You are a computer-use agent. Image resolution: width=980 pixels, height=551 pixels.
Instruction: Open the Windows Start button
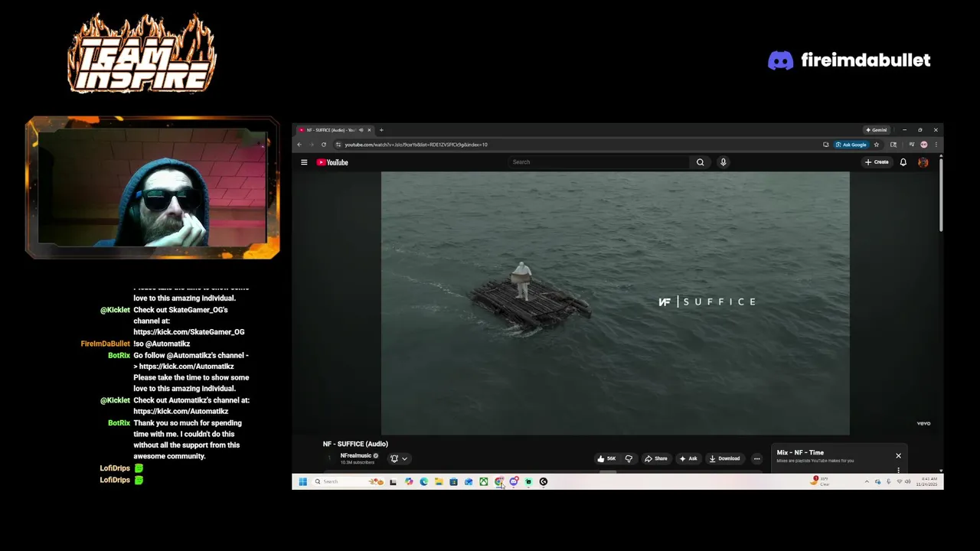tap(302, 481)
